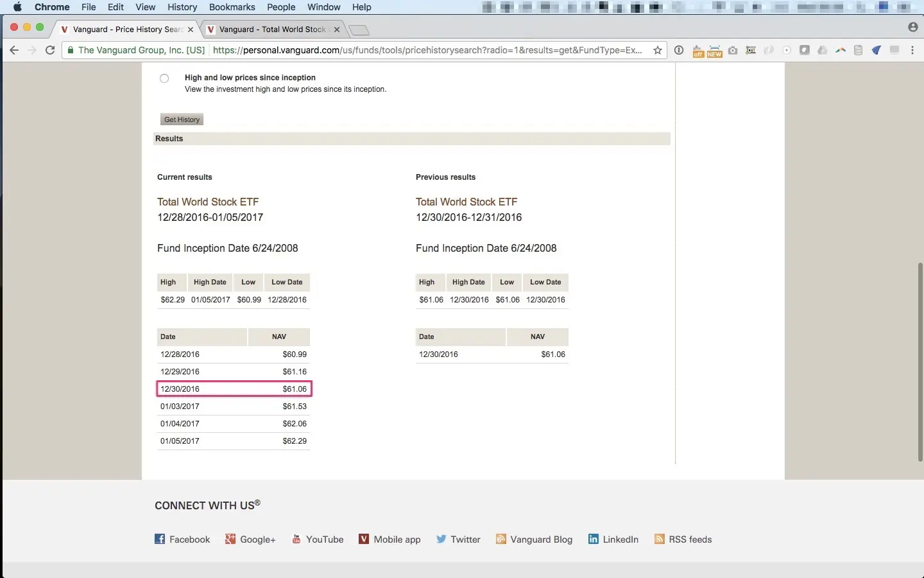Click the Get History button
This screenshot has width=924, height=578.
[x=182, y=119]
